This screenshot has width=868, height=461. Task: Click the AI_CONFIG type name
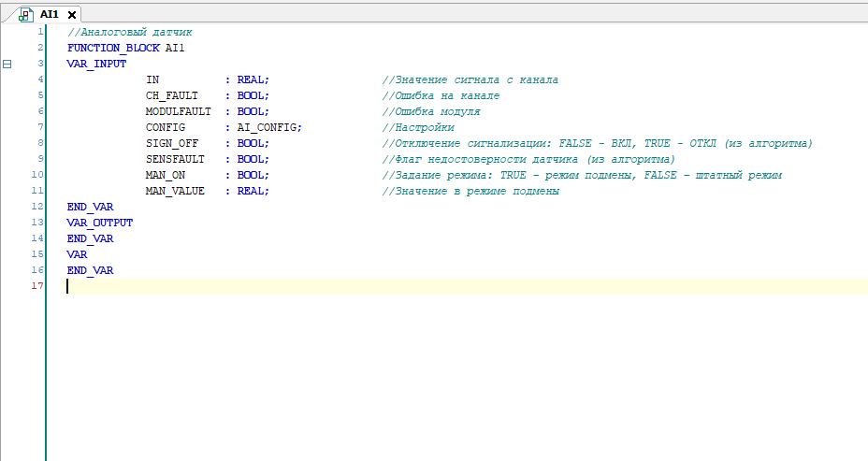point(269,127)
